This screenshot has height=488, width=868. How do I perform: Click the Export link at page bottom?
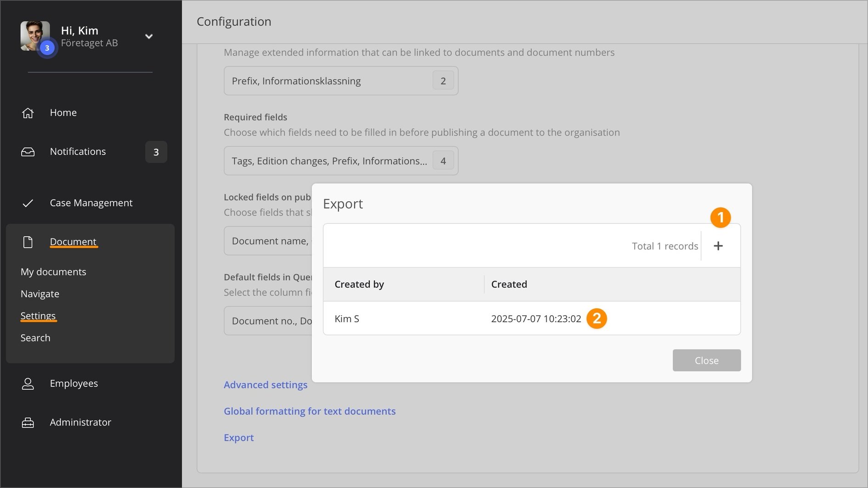(x=238, y=437)
